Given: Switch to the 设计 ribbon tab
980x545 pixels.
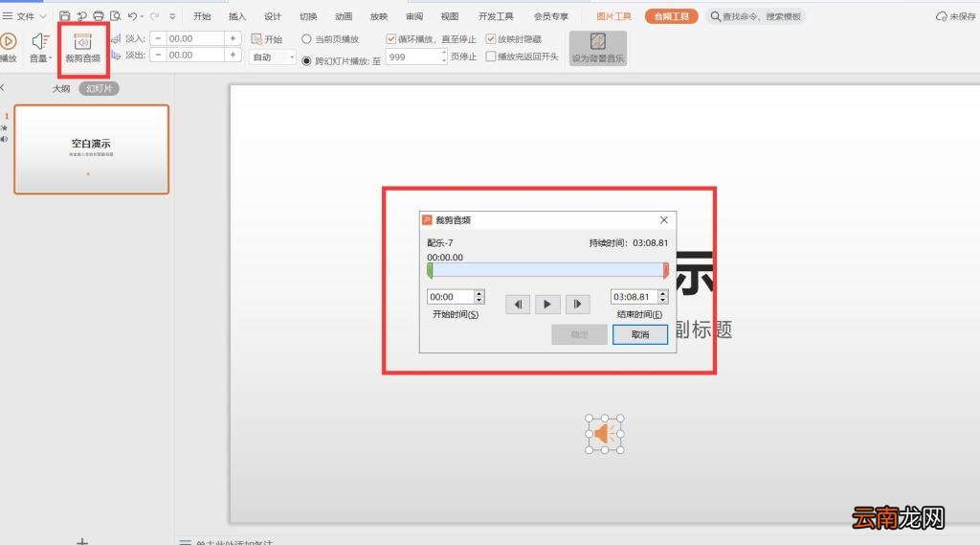Looking at the screenshot, I should pyautogui.click(x=273, y=16).
